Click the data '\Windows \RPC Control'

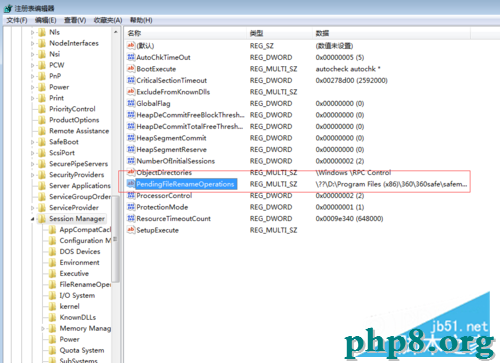click(x=353, y=172)
